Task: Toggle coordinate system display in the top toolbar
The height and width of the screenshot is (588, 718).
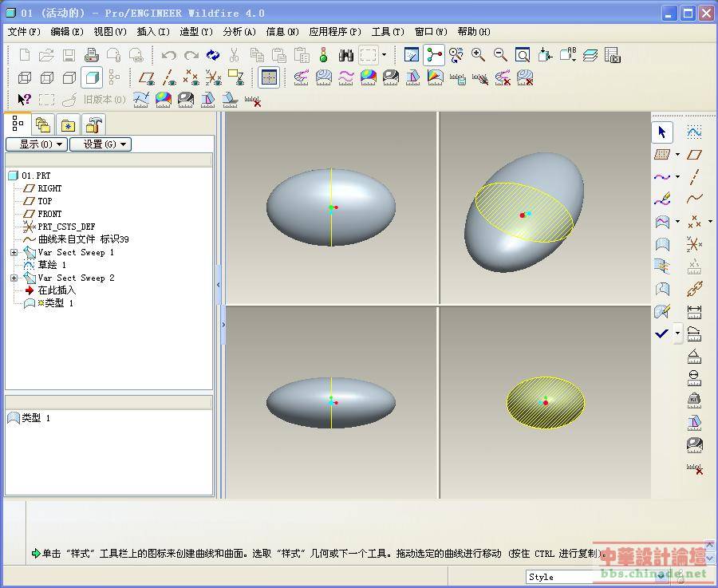Action: 213,77
